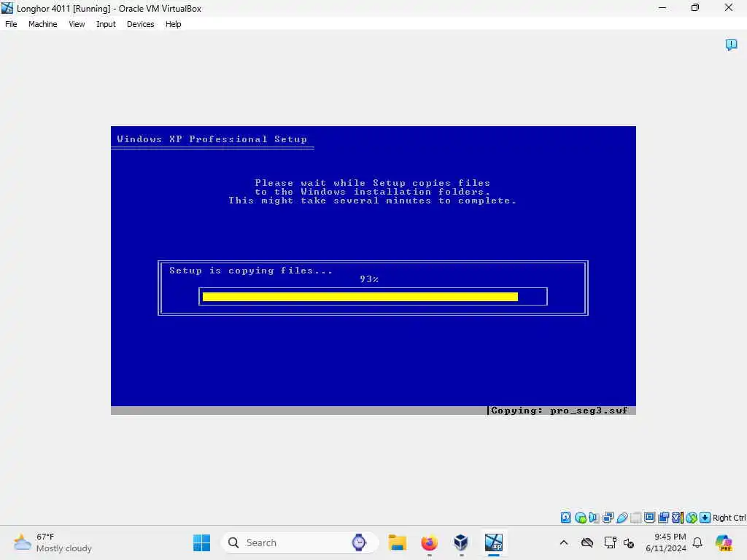Click the recording indicator icon
Image resolution: width=747 pixels, height=560 pixels.
663,518
